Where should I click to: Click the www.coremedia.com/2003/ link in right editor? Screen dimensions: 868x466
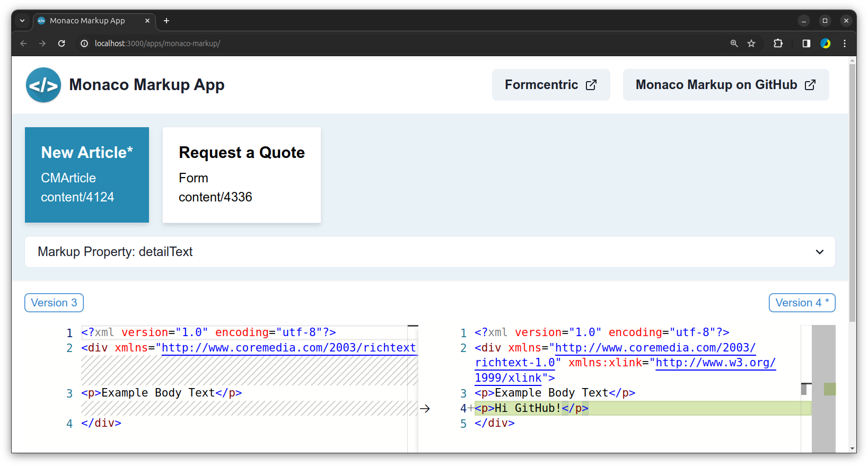click(x=655, y=348)
